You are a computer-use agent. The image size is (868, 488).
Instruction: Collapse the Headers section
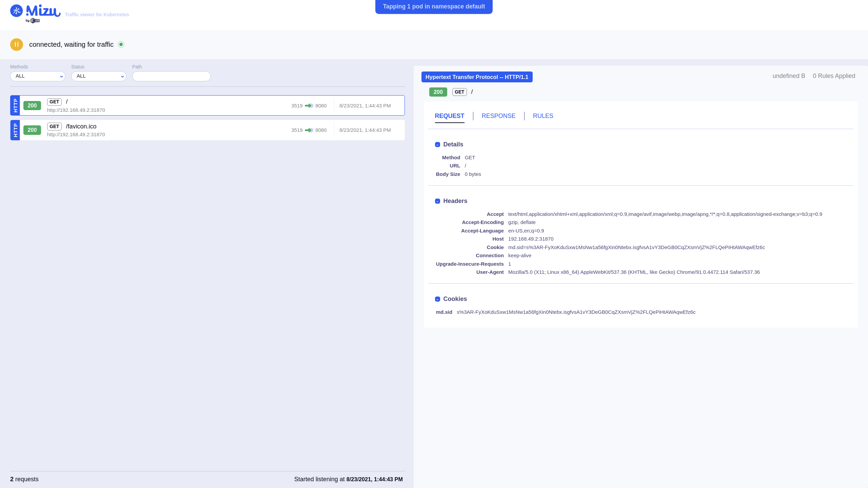coord(437,201)
